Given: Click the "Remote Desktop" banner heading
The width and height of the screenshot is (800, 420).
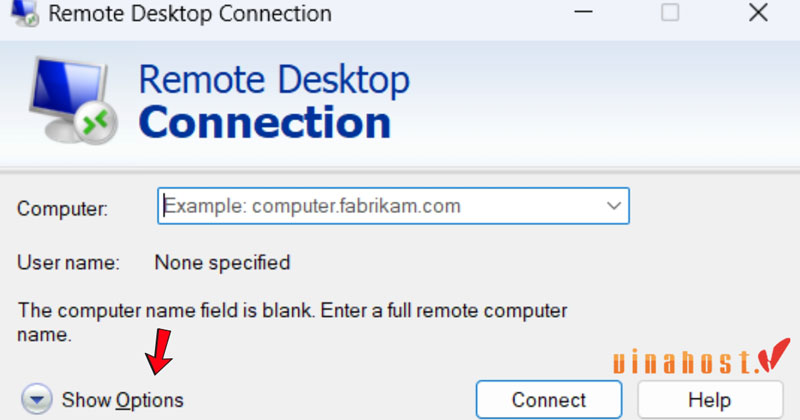Looking at the screenshot, I should [x=274, y=79].
